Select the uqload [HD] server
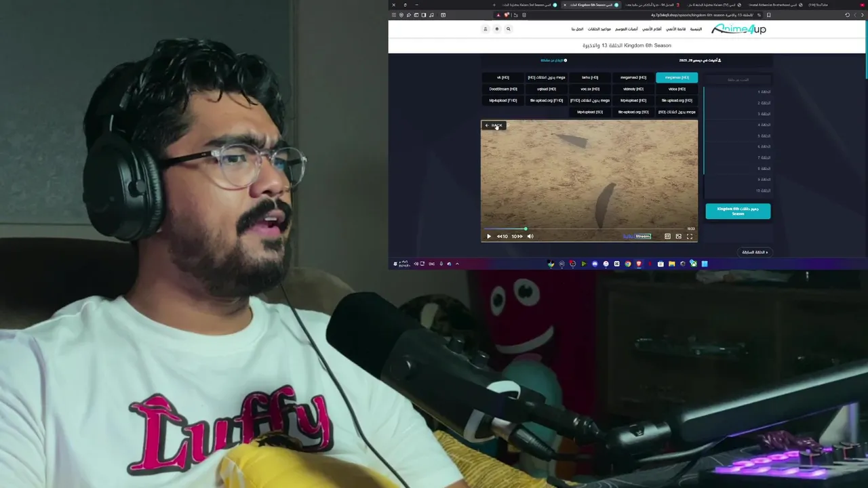This screenshot has width=868, height=488. [547, 89]
